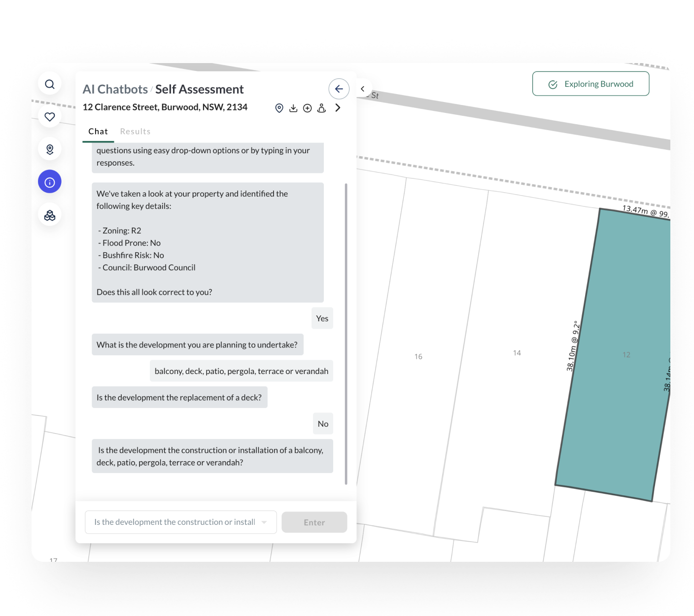Image resolution: width=694 pixels, height=616 pixels.
Task: Collapse the chat panel with the left chevron
Action: tap(363, 89)
